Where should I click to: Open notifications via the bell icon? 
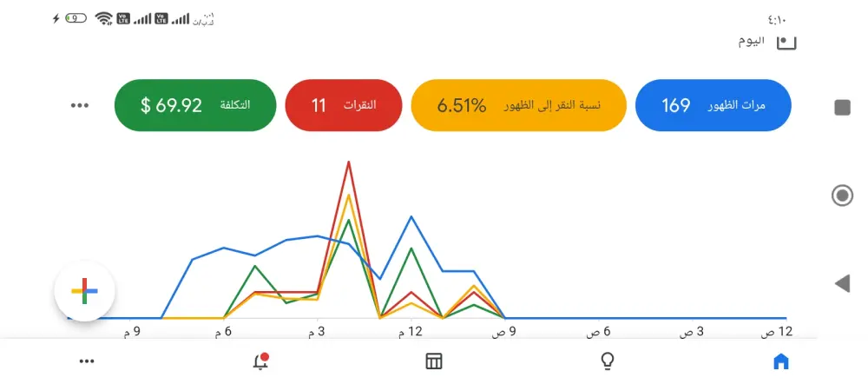pyautogui.click(x=260, y=361)
